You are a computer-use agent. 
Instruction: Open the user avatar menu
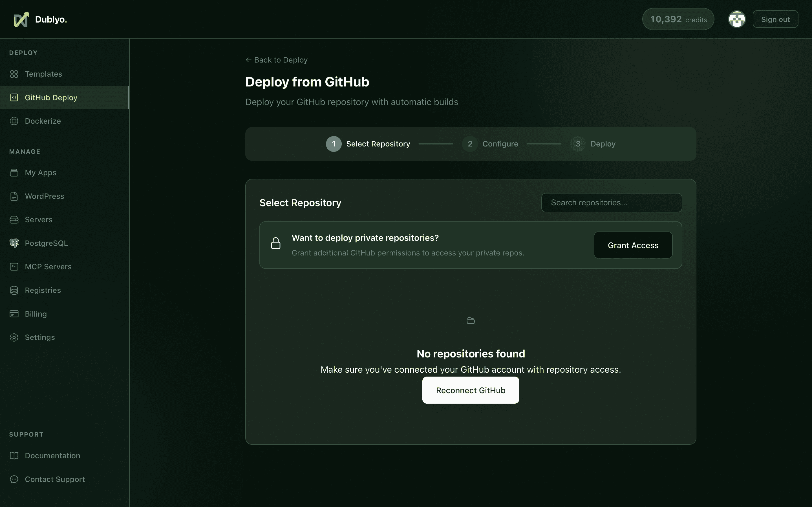click(736, 19)
